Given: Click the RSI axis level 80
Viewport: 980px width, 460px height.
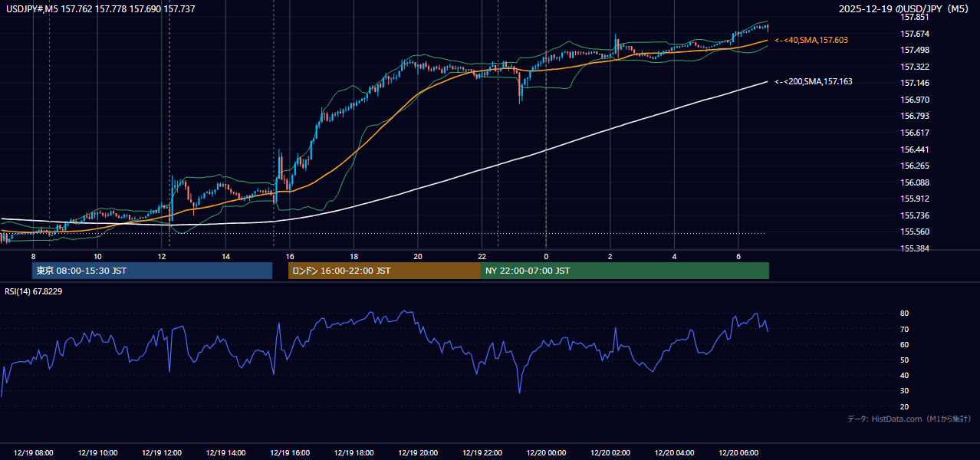Looking at the screenshot, I should [x=905, y=314].
